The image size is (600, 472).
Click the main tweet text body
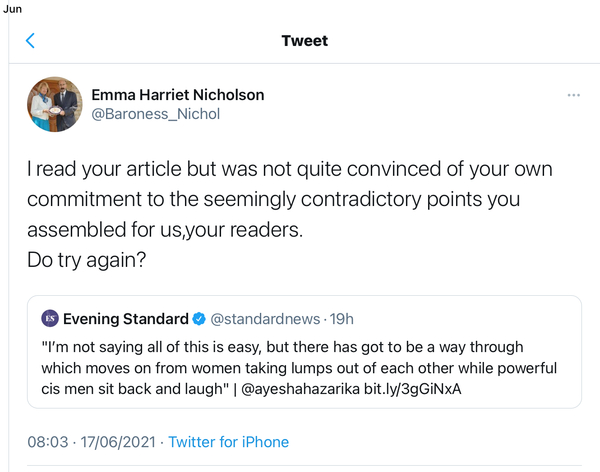point(290,198)
